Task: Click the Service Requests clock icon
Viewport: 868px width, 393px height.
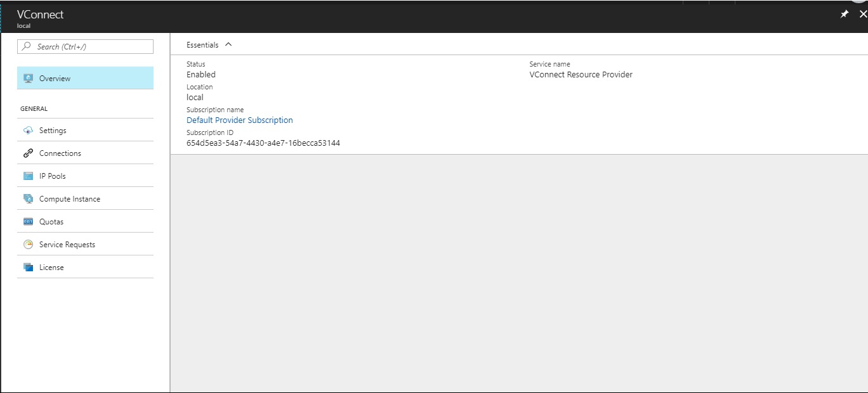Action: click(28, 245)
